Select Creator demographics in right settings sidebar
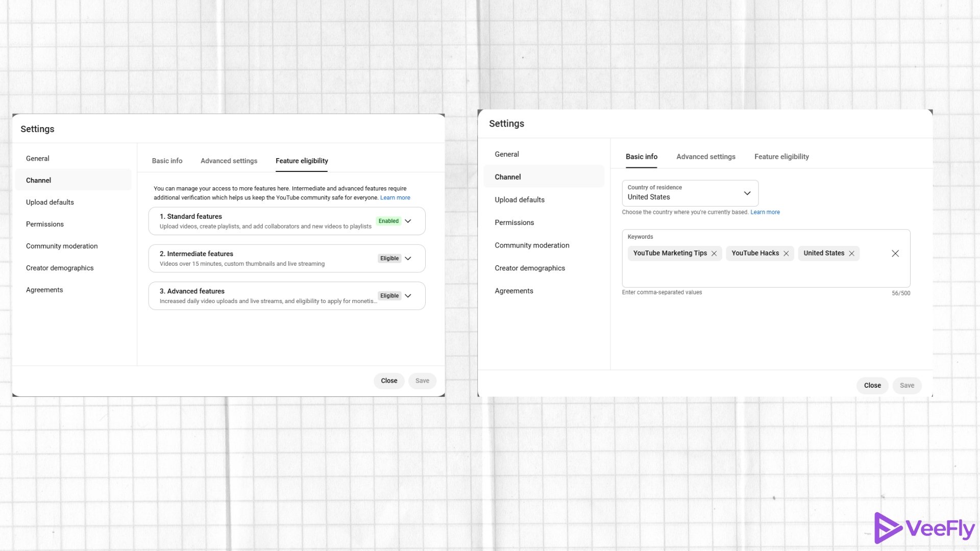 pyautogui.click(x=530, y=268)
